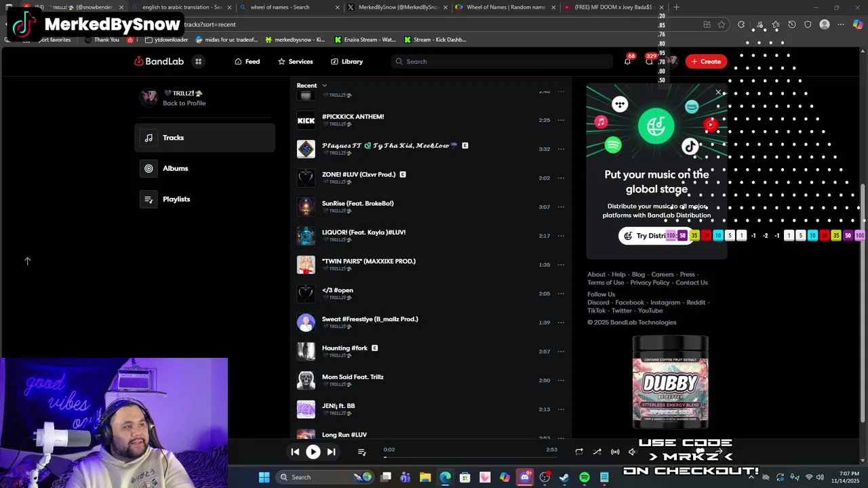Image resolution: width=868 pixels, height=488 pixels.
Task: Open the Mom Said Feat. Trillz track title
Action: tap(353, 377)
